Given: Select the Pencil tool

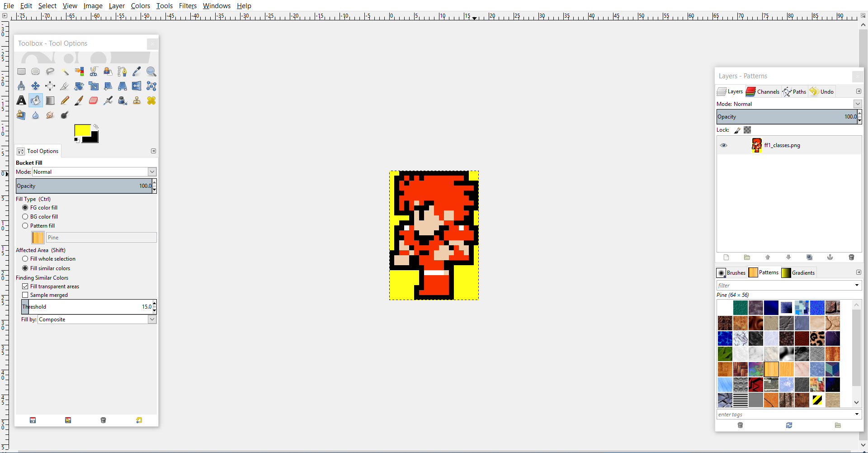Looking at the screenshot, I should click(x=65, y=100).
